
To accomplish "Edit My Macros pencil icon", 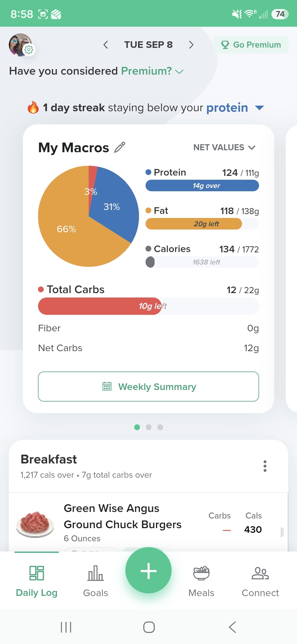I will coord(120,147).
